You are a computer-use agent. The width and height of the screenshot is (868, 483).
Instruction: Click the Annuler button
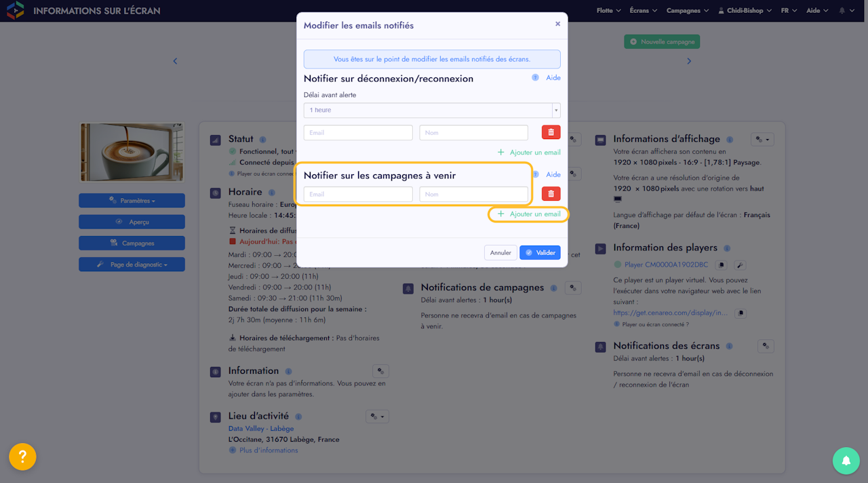click(x=500, y=252)
